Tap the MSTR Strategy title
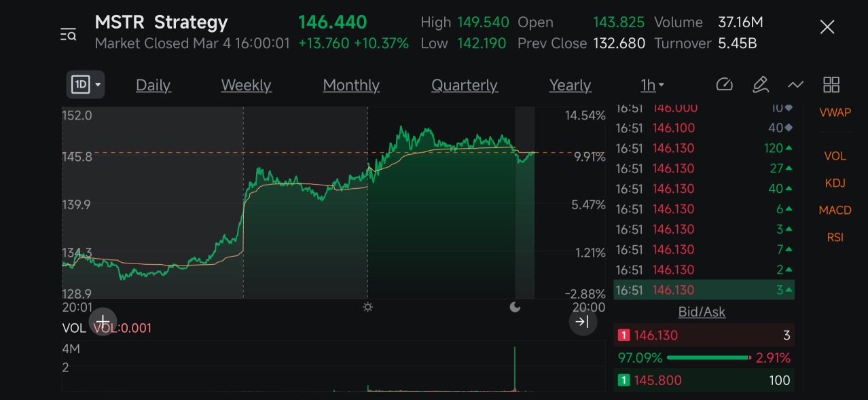Screen dimensions: 868x400 point(161,22)
